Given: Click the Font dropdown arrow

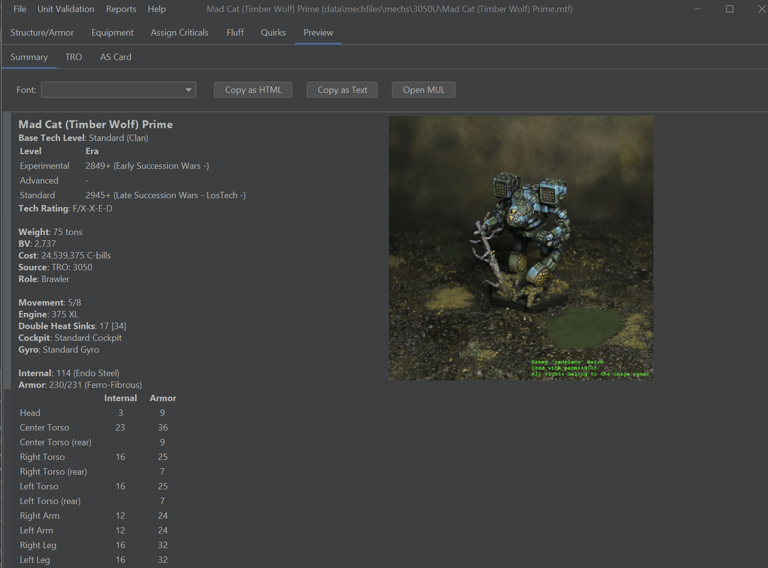Looking at the screenshot, I should tap(189, 90).
